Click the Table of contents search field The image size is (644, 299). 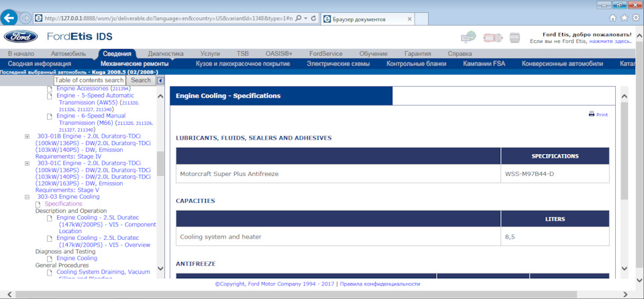[89, 80]
